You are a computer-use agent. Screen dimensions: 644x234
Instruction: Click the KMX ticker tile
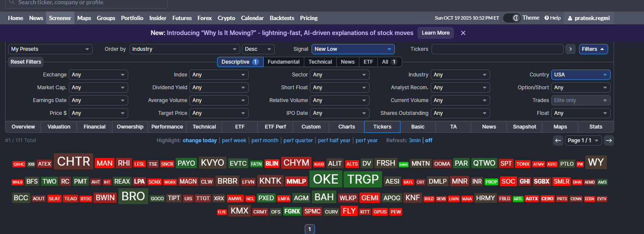(239, 211)
